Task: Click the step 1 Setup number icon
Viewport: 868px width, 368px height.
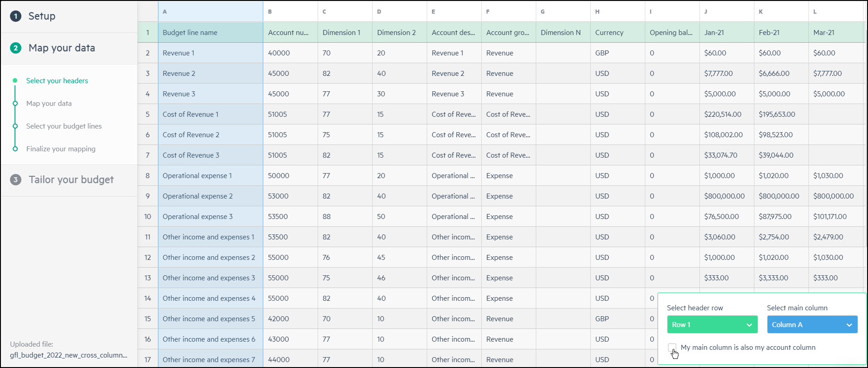Action: tap(15, 16)
